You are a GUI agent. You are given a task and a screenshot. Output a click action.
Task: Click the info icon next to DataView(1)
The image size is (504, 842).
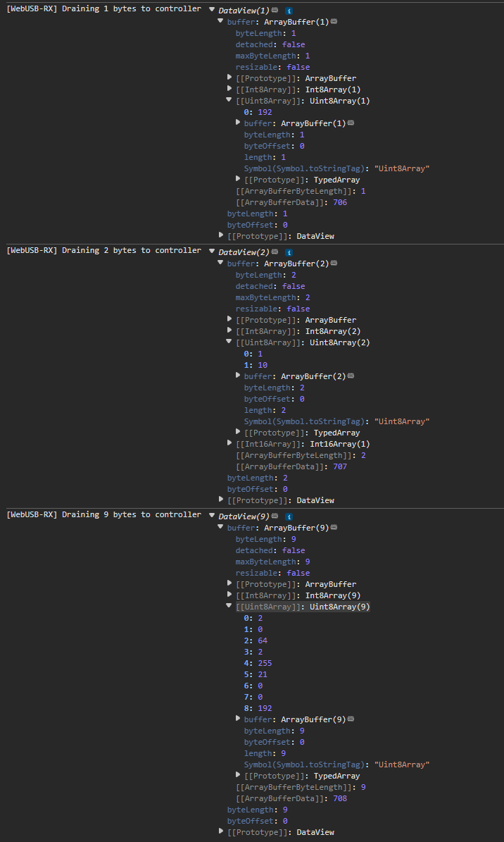click(289, 11)
